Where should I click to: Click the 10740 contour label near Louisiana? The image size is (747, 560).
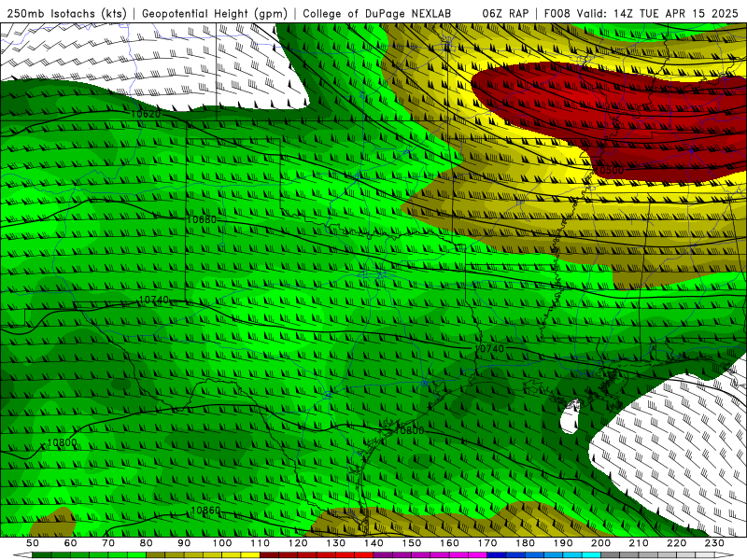point(488,348)
